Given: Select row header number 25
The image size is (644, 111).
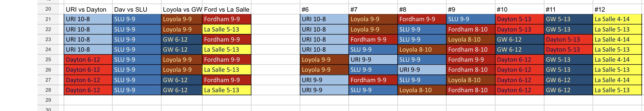Looking at the screenshot, I should (48, 60).
